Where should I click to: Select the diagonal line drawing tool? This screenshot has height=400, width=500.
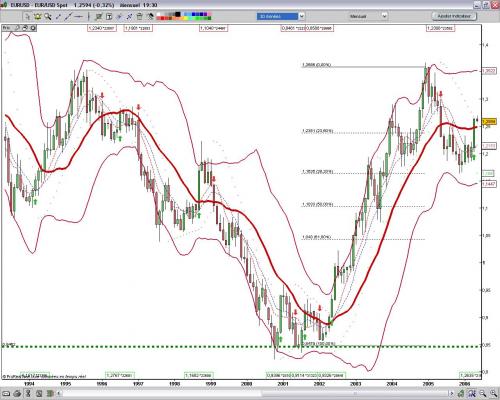tap(68, 16)
